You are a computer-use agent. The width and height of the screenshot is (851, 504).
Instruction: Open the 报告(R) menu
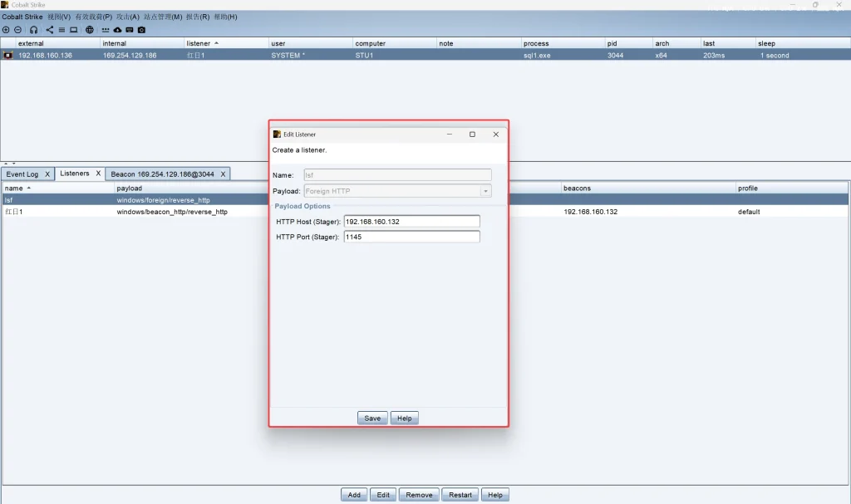click(198, 17)
